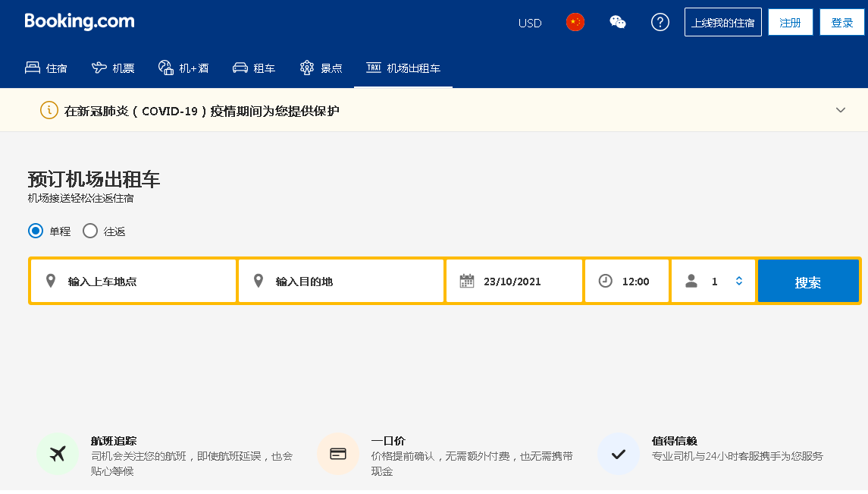Click the 搜索 search button
This screenshot has width=868, height=494.
point(808,282)
